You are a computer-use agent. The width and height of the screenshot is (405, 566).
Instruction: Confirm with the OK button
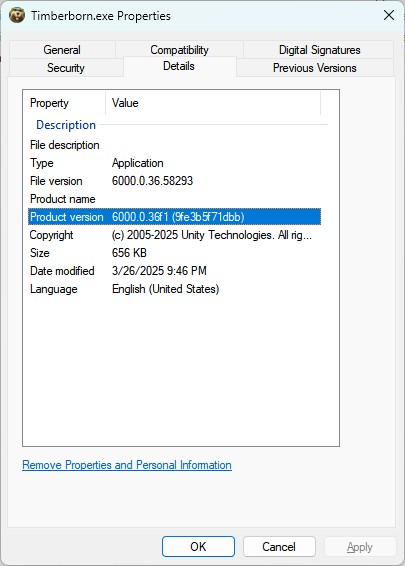198,547
